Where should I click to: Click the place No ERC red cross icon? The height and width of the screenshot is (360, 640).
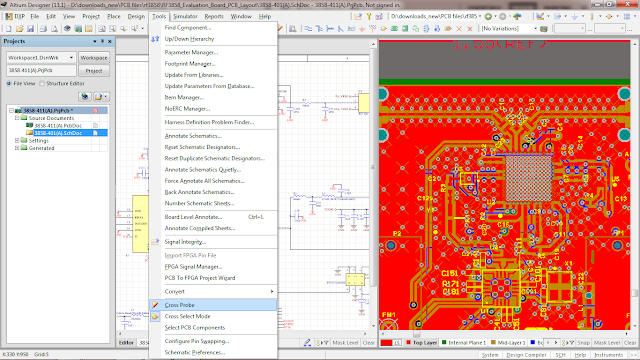(x=459, y=29)
